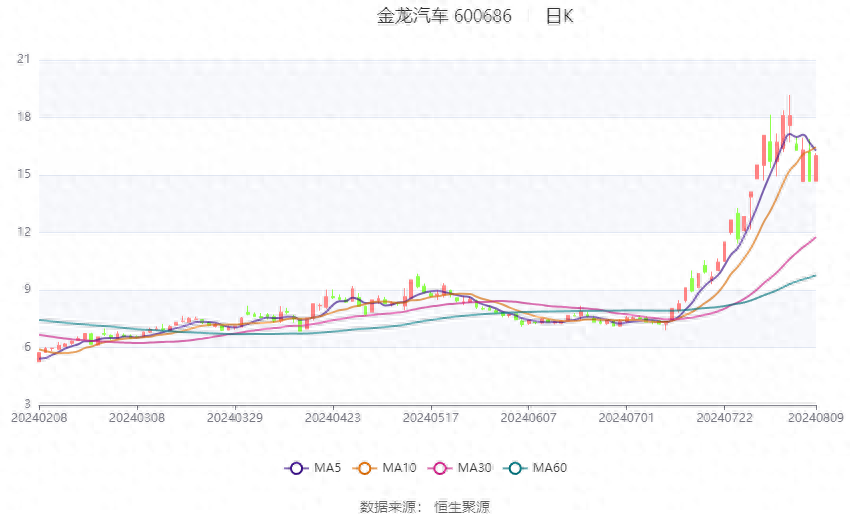850x517 pixels.
Task: Click the y-axis value 3
Action: point(27,404)
